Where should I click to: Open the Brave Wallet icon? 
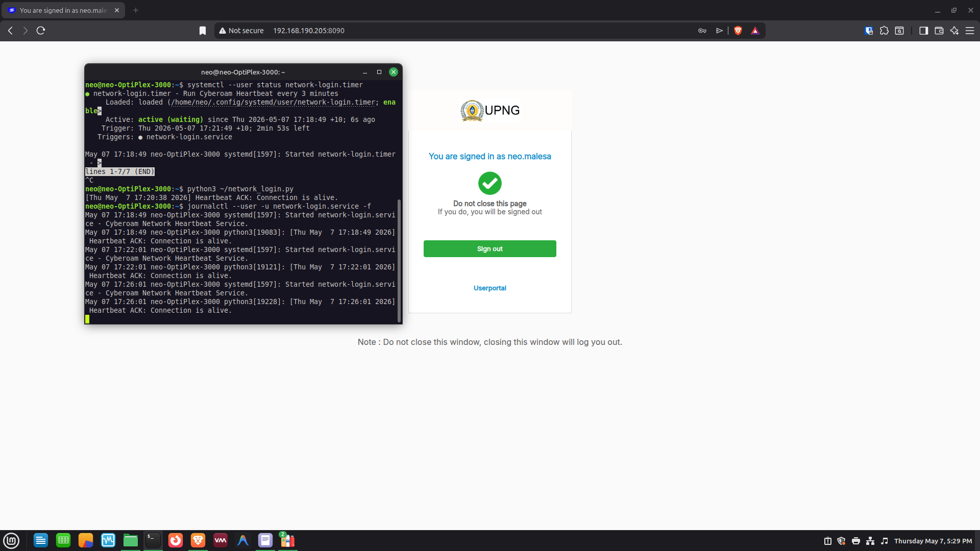(x=939, y=31)
